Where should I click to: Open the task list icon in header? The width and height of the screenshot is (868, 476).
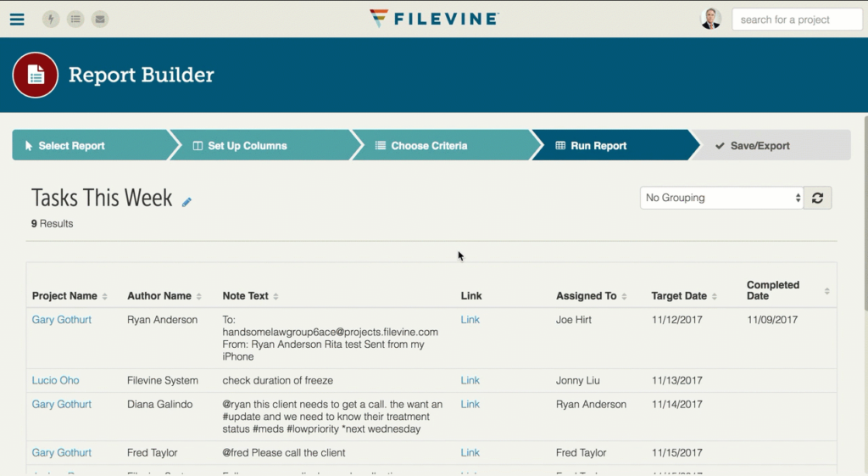(x=75, y=20)
